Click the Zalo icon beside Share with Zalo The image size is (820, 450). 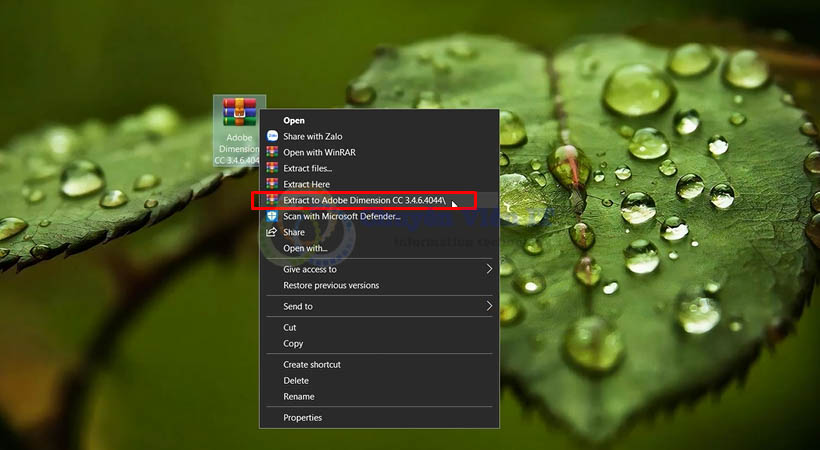272,136
